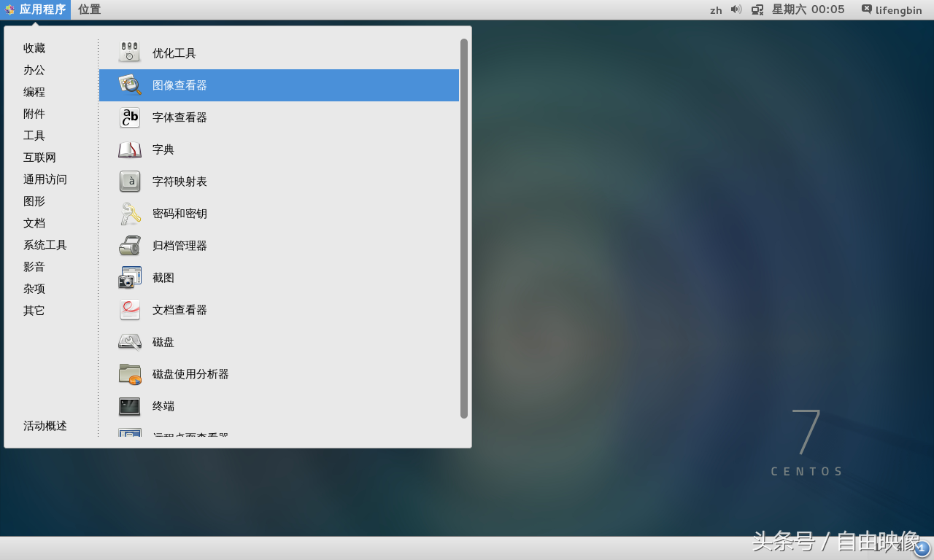Viewport: 934px width, 560px height.
Task: Open the network connection icon in top bar
Action: [x=757, y=9]
